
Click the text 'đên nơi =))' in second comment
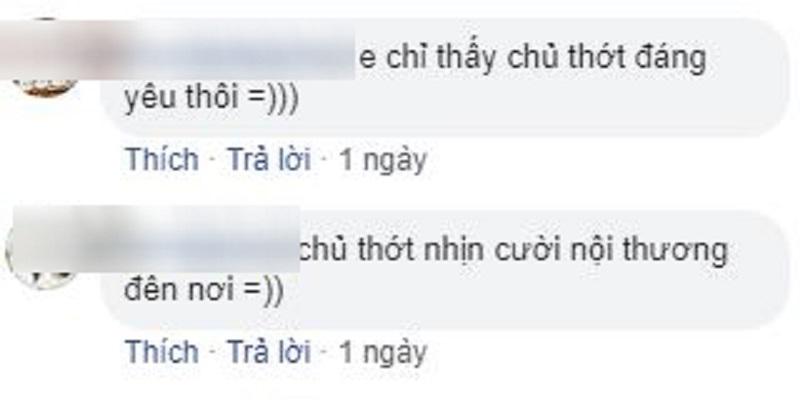pyautogui.click(x=204, y=291)
